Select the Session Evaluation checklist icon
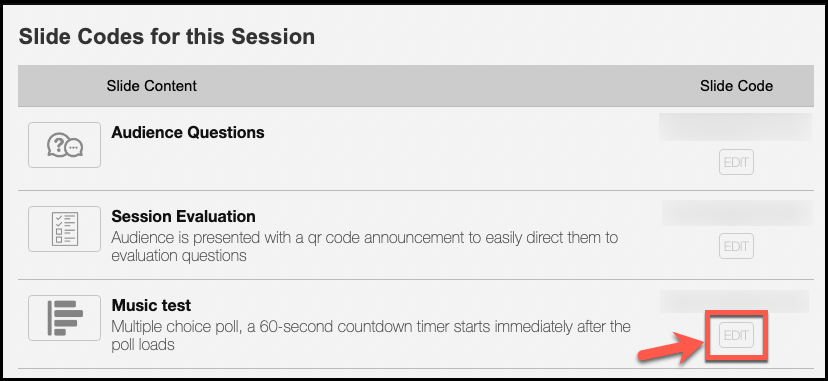 pyautogui.click(x=64, y=229)
